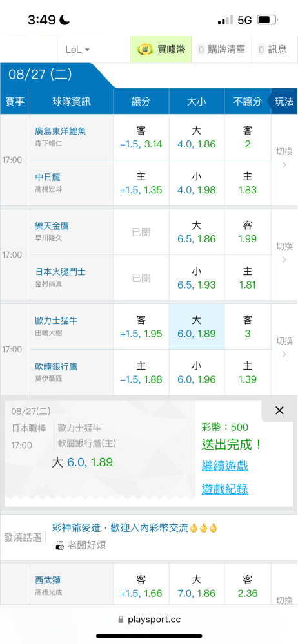Close the bet confirmation slip
This screenshot has height=644, width=298.
click(x=279, y=410)
